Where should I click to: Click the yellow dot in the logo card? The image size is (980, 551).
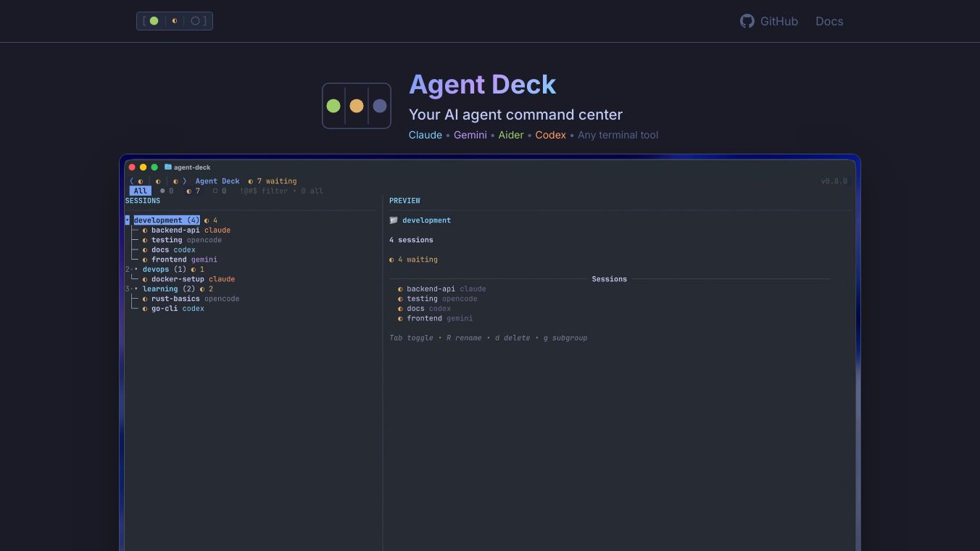(x=357, y=106)
